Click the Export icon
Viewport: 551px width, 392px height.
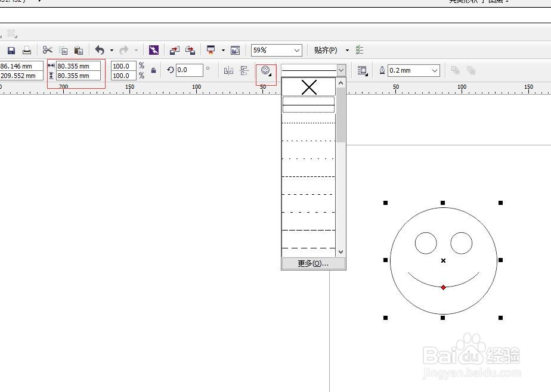point(190,51)
